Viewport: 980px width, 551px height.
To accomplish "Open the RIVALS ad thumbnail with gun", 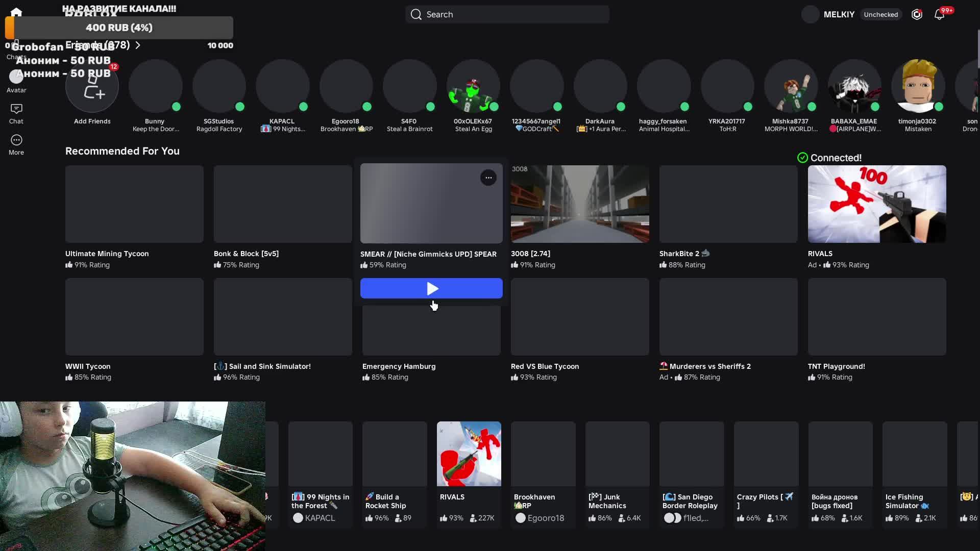I will 877,204.
